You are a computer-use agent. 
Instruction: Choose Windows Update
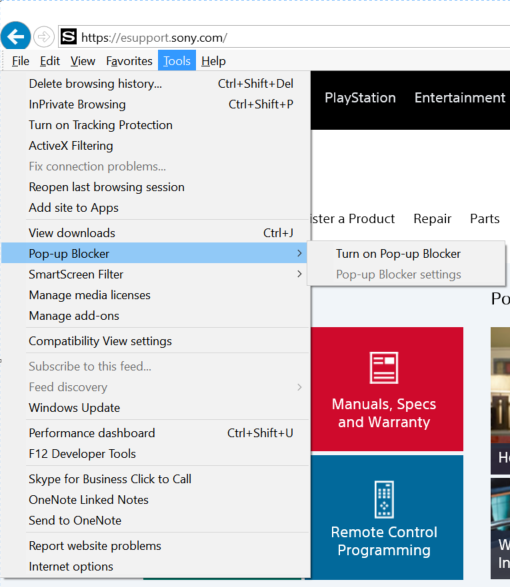click(155, 407)
